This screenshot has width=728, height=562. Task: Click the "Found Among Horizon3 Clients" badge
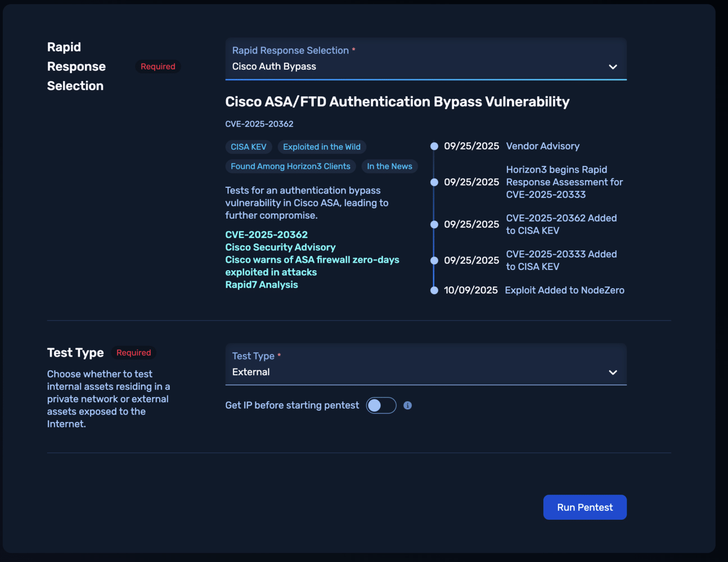(290, 166)
